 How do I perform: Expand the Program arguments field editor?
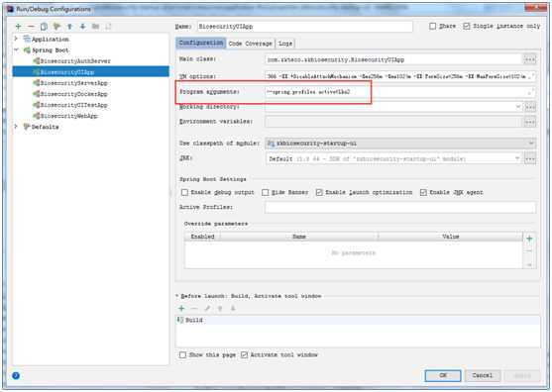click(x=530, y=92)
